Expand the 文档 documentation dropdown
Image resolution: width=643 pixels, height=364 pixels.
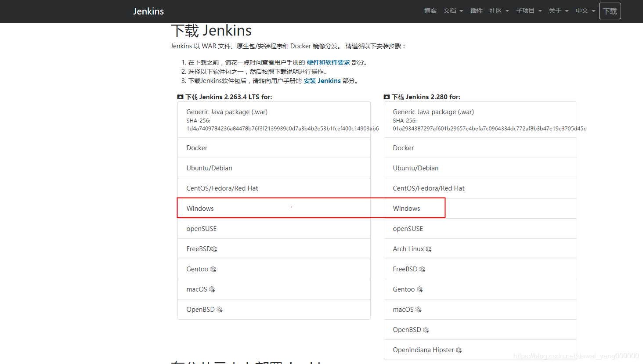[453, 11]
